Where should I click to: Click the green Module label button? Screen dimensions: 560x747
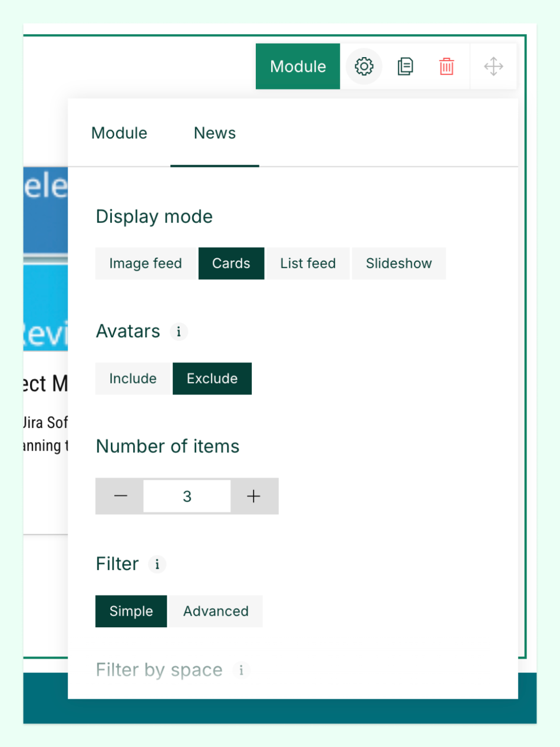[298, 67]
